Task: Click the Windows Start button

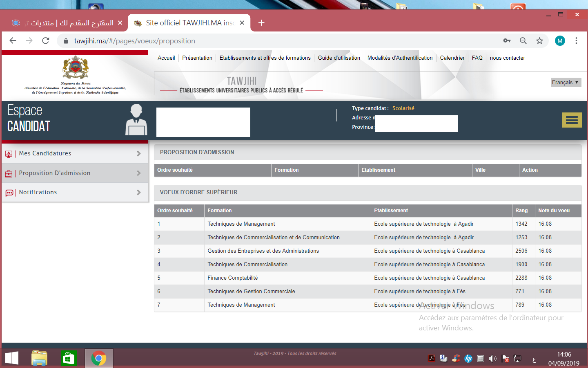Action: (x=12, y=358)
